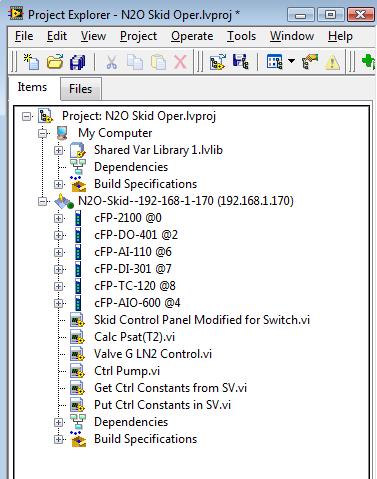This screenshot has height=479, width=377.
Task: Click the green plus toolbar icon
Action: coord(368,62)
